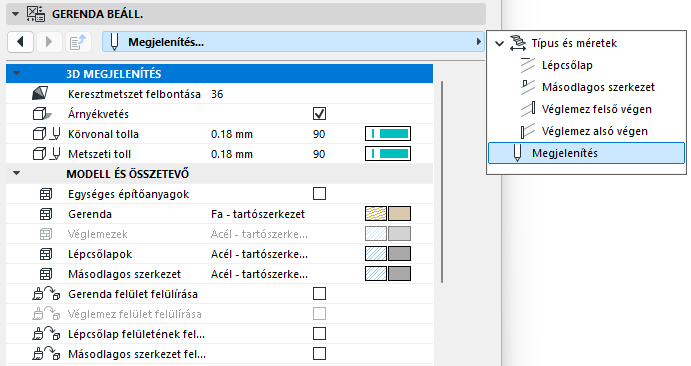Edit Keresztmetszet felbontása value 36

(217, 94)
